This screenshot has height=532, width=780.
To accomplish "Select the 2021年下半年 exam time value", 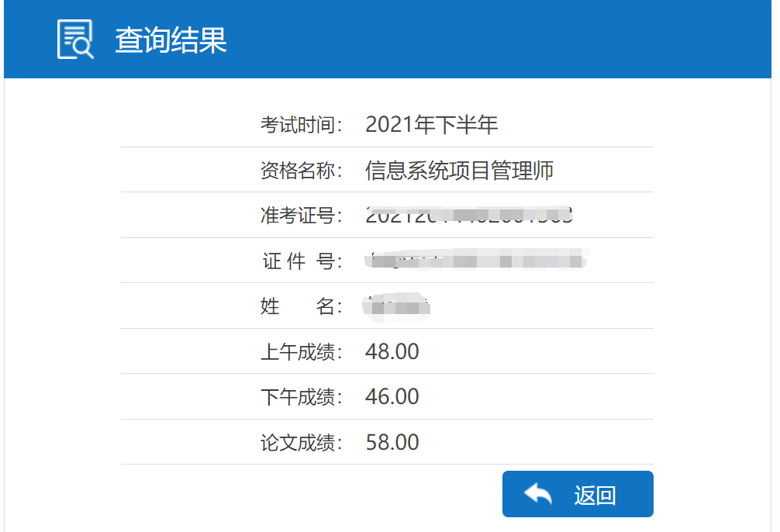I will 431,125.
